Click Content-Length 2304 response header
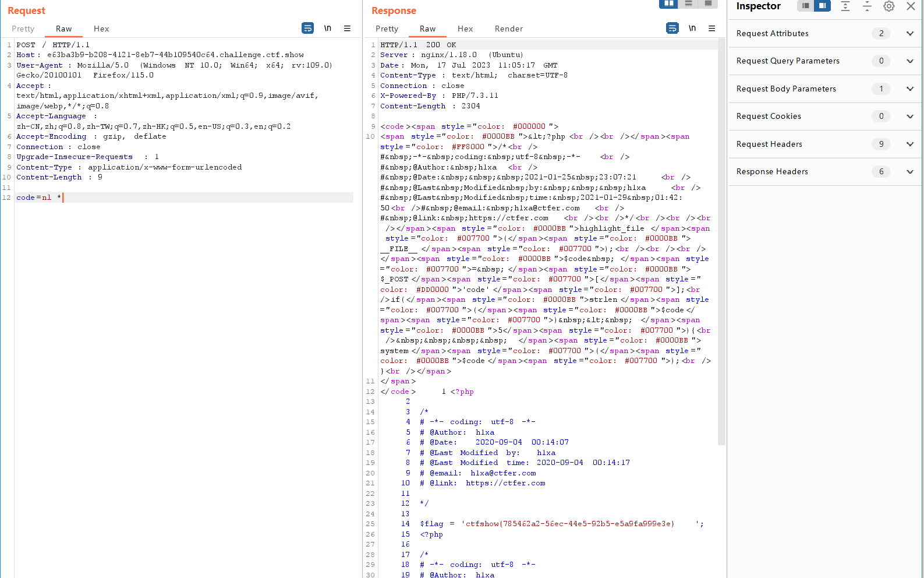This screenshot has height=578, width=924. (x=430, y=106)
